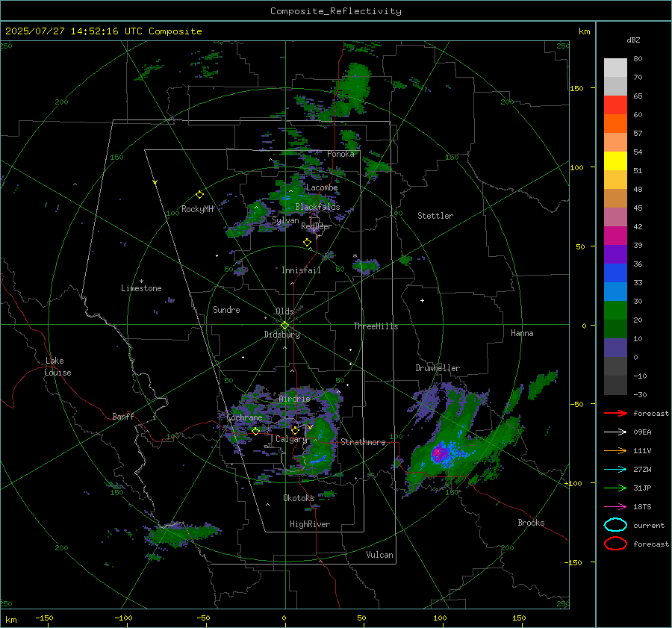
Task: Click the cyan 27ZW arrow in legend
Action: pyautogui.click(x=615, y=470)
